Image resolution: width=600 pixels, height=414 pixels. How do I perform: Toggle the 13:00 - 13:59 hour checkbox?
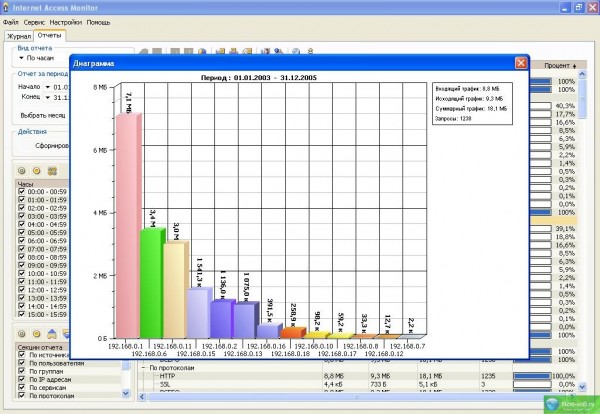[x=21, y=298]
